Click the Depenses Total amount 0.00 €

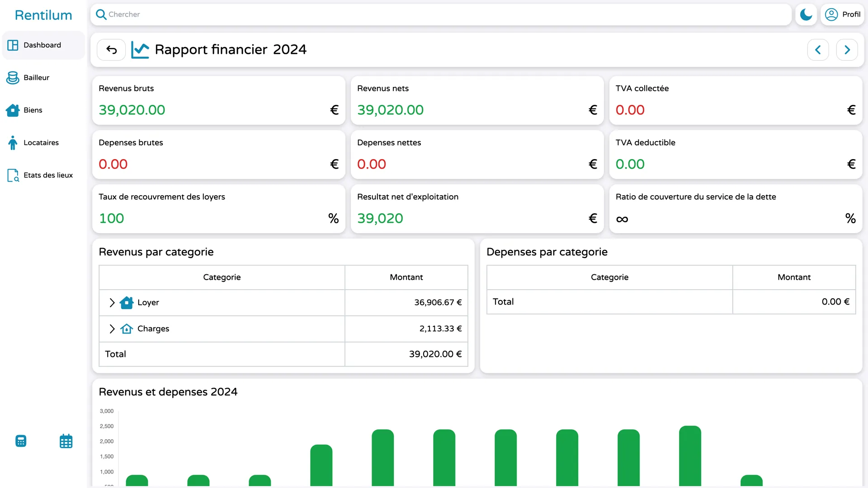tap(835, 302)
